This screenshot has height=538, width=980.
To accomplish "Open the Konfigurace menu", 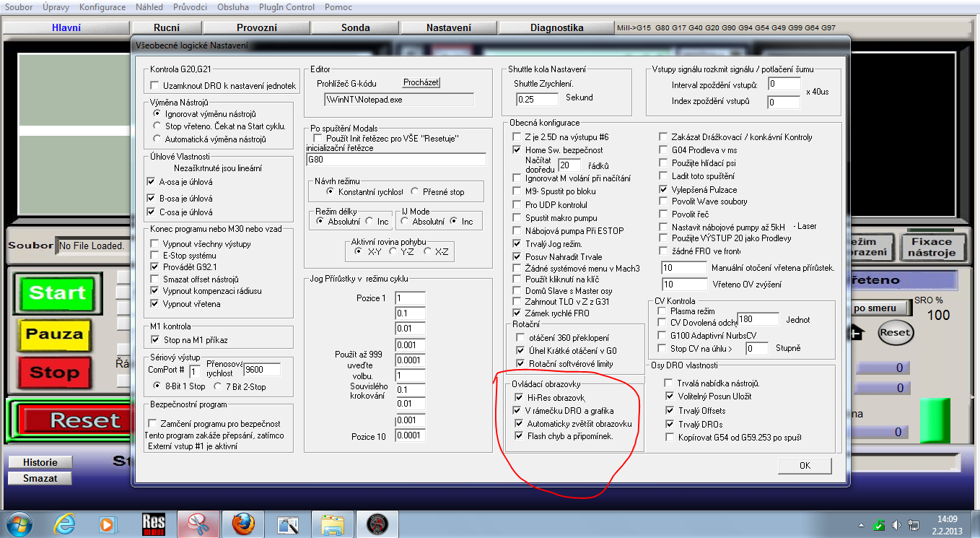I will click(102, 7).
